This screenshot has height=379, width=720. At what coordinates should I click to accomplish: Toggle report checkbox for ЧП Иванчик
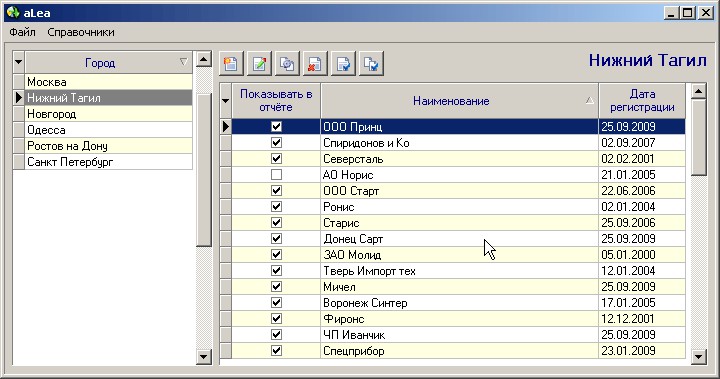[276, 334]
